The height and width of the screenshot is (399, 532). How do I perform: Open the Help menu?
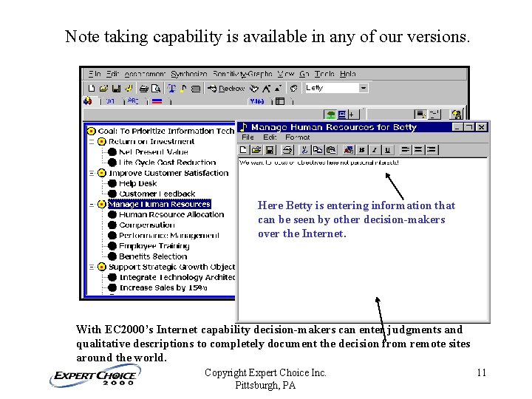coord(347,74)
